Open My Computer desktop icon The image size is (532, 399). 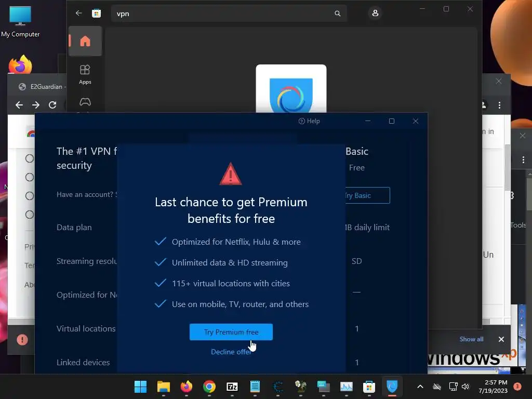20,22
